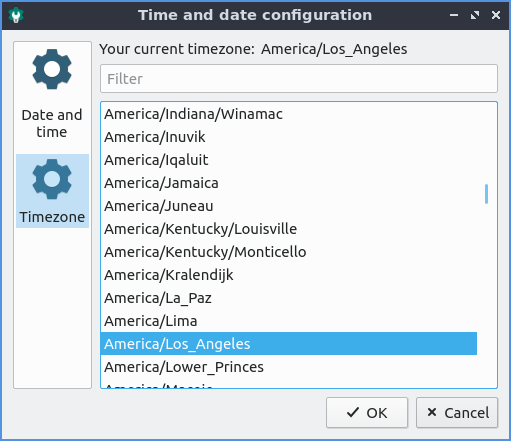Close the Time and date configuration window
The image size is (511, 441).
[496, 15]
